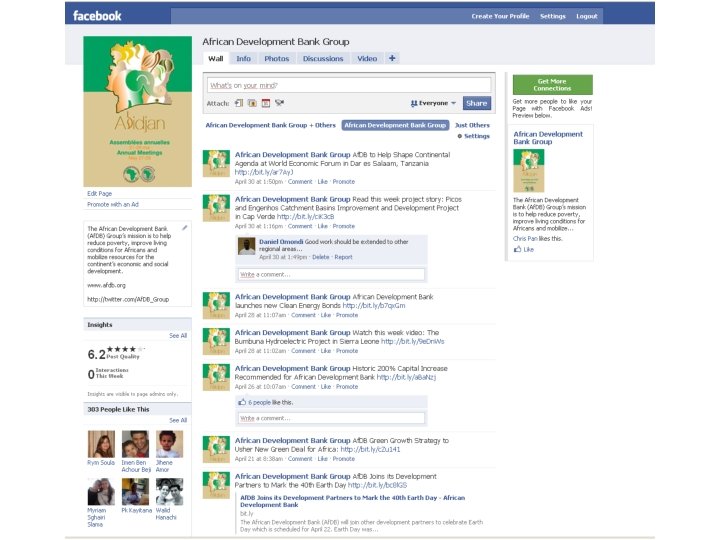Click Get More Connections button

(x=552, y=84)
